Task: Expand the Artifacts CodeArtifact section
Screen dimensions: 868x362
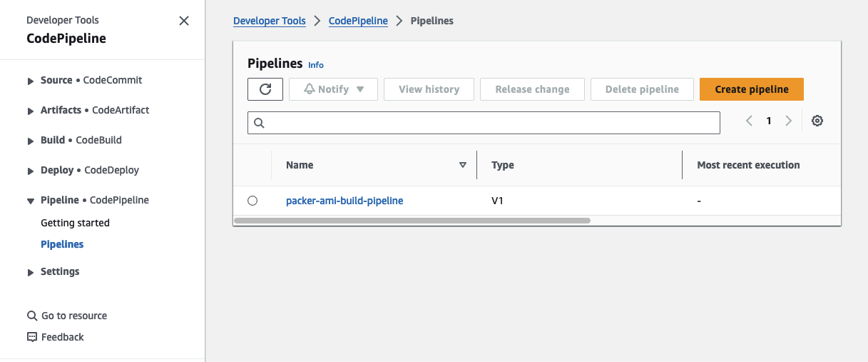Action: (x=31, y=111)
